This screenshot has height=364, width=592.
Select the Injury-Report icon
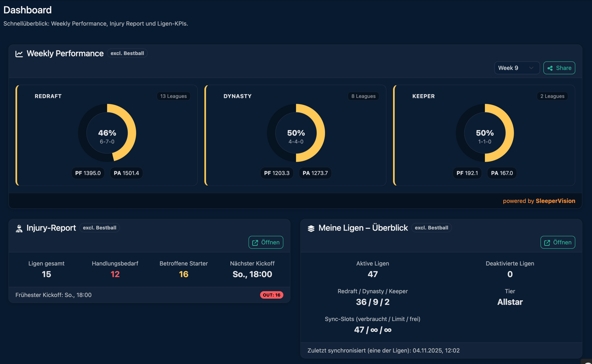[x=19, y=228]
